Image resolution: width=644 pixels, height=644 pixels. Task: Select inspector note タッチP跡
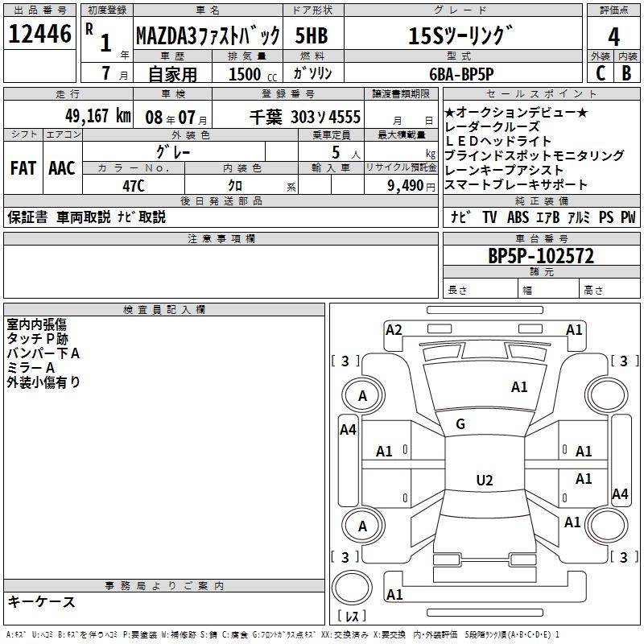[x=37, y=339]
